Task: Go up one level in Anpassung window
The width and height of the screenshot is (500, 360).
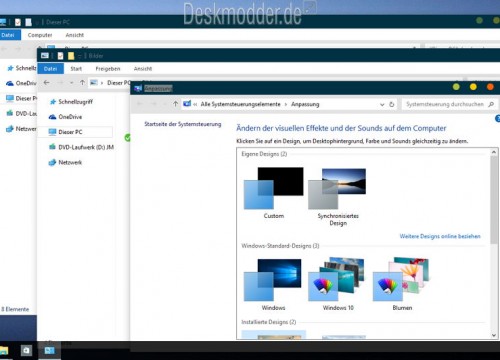Action: (175, 104)
